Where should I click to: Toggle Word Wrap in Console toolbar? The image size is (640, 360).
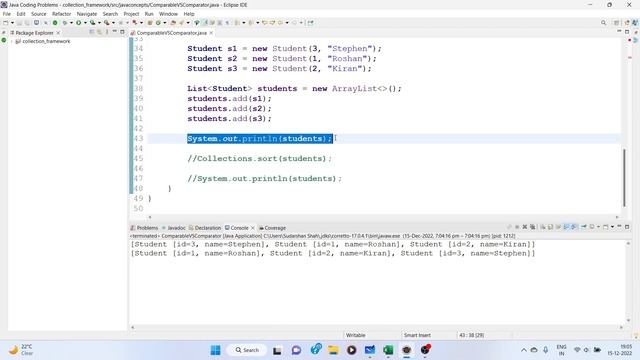coord(558,227)
